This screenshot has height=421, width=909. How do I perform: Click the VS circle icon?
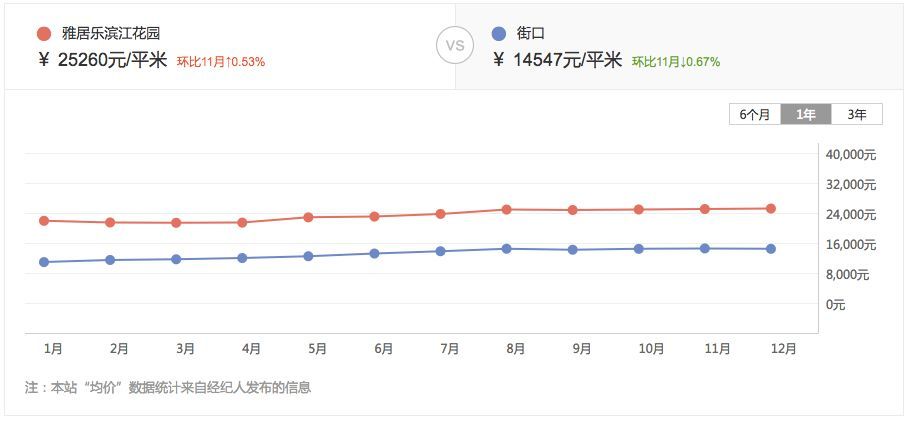(454, 46)
